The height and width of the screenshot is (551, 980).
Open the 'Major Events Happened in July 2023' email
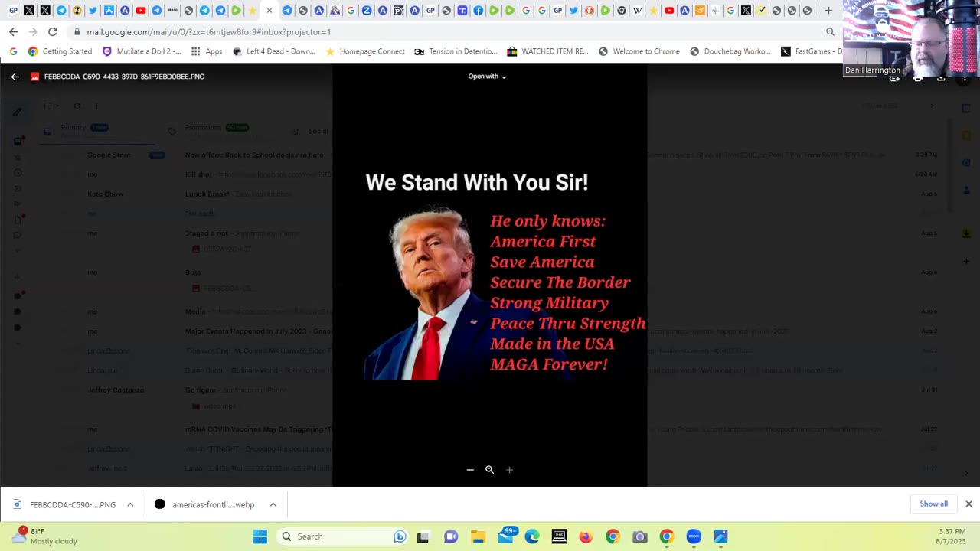(x=490, y=331)
